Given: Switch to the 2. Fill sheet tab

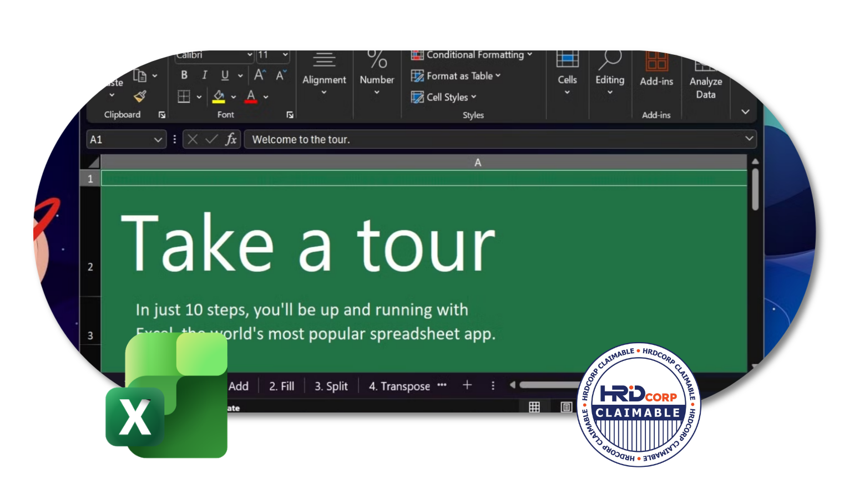Looking at the screenshot, I should click(282, 386).
